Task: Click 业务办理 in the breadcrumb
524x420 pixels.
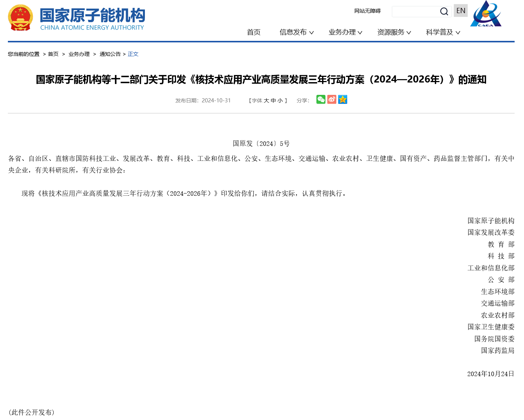Action: pyautogui.click(x=79, y=54)
